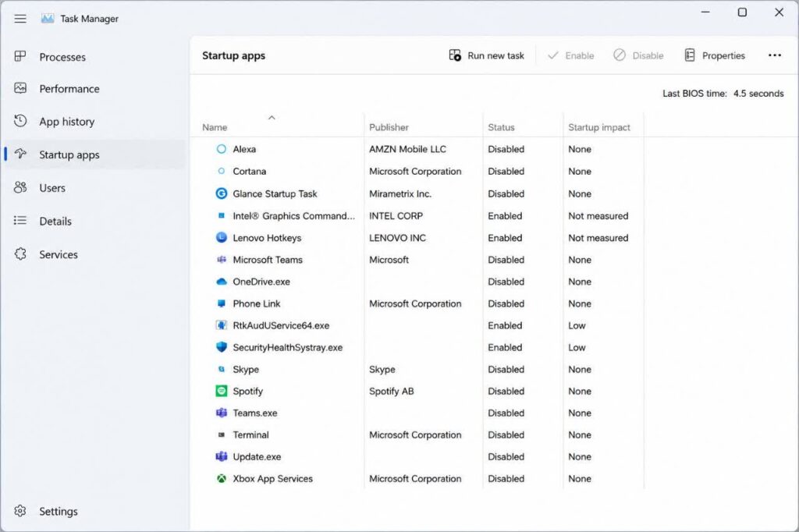Open Services puzzle-piece icon
The width and height of the screenshot is (799, 532).
point(20,254)
